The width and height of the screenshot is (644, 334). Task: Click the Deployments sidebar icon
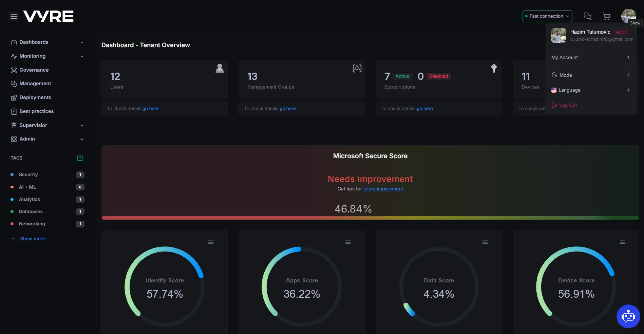pyautogui.click(x=14, y=98)
